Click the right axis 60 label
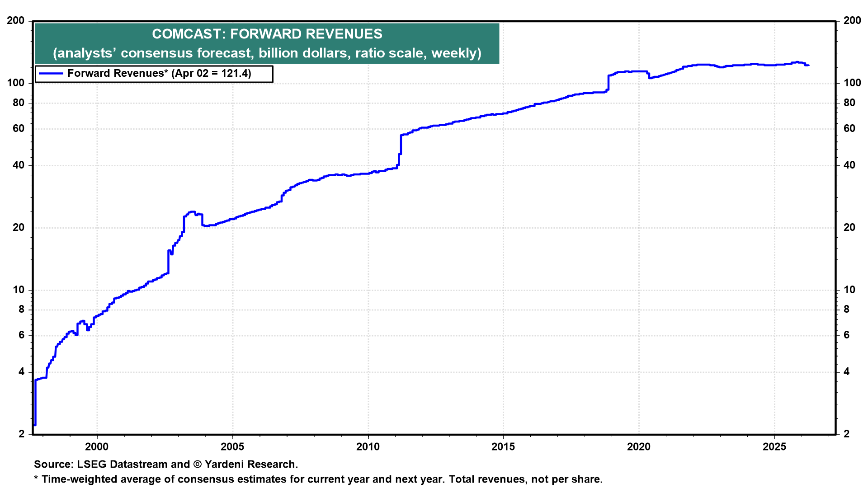This screenshot has width=868, height=488. [x=849, y=129]
